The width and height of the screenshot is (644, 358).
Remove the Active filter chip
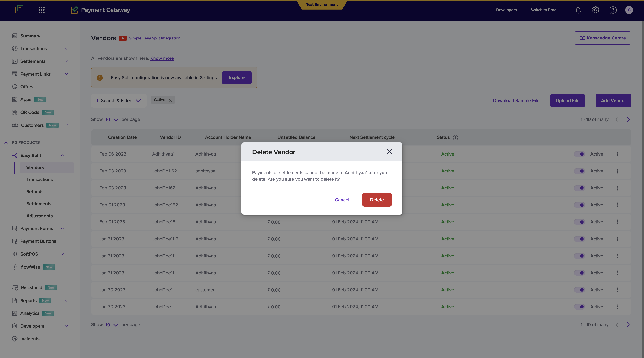pyautogui.click(x=170, y=100)
